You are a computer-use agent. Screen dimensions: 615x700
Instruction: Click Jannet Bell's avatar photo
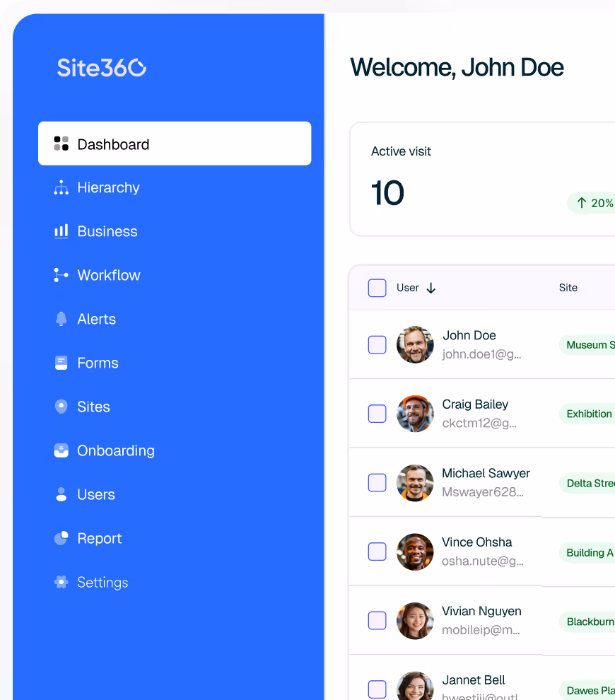click(x=415, y=686)
